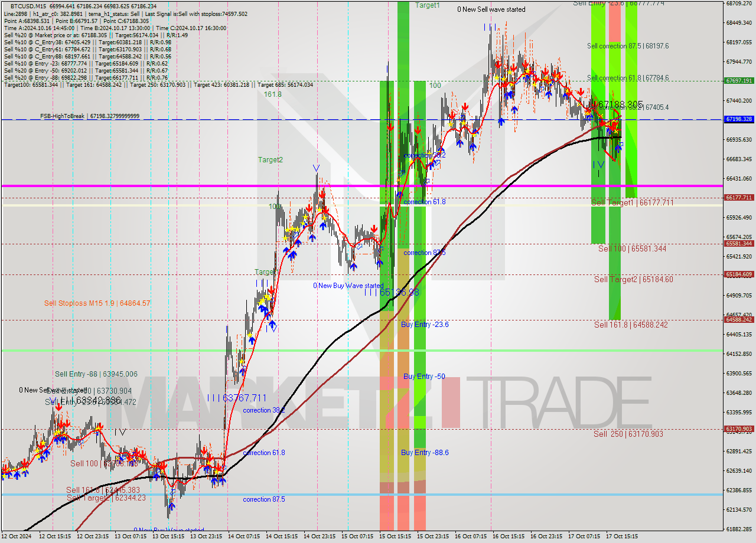Select the Point A:68398.531 info line
Screen dimensions: 756x543
pyautogui.click(x=76, y=21)
